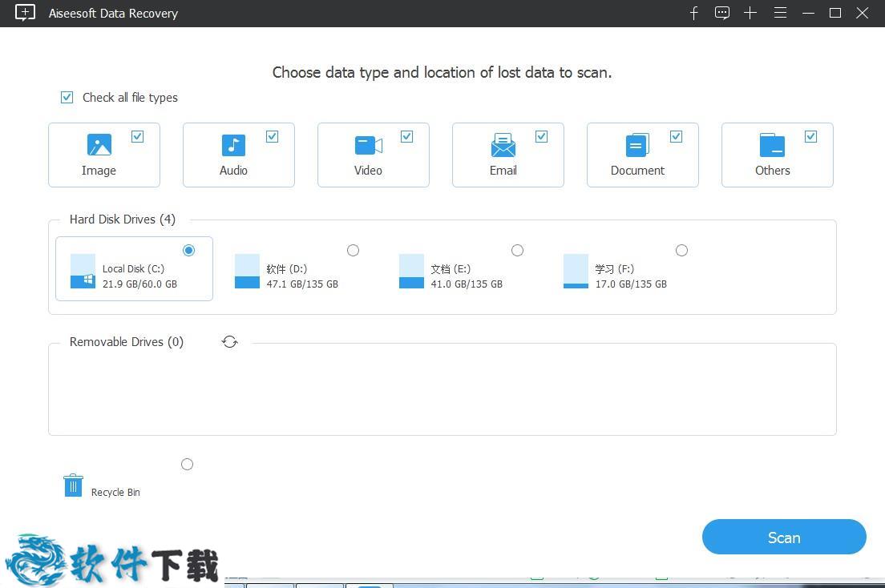Click the Audio music note icon
This screenshot has width=885, height=588.
click(x=233, y=145)
